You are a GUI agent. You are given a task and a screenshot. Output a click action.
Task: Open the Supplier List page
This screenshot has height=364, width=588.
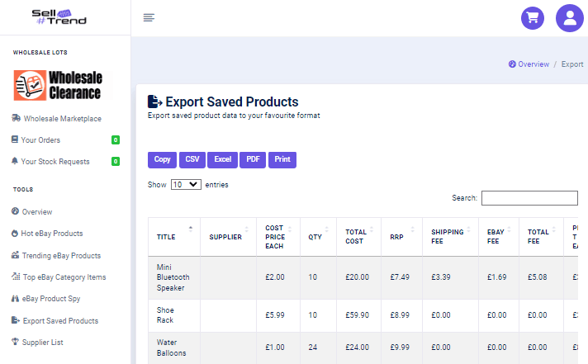(x=42, y=342)
